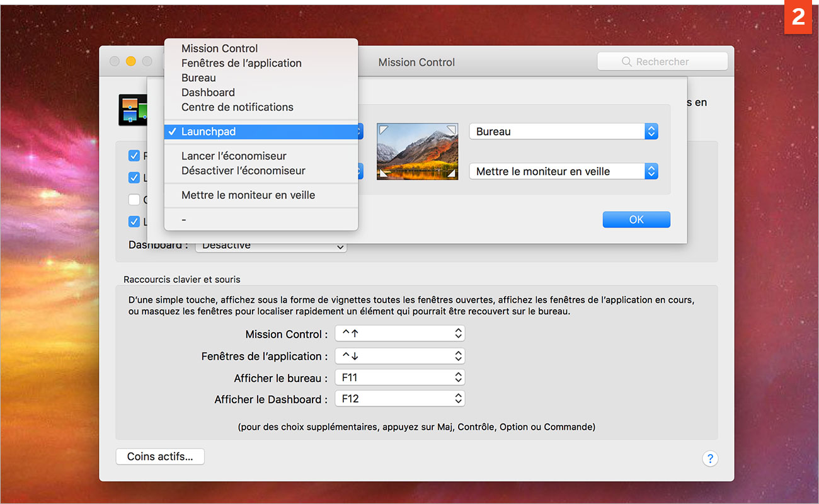The height and width of the screenshot is (504, 819).
Task: Open the Coins actifs… settings
Action: [160, 457]
